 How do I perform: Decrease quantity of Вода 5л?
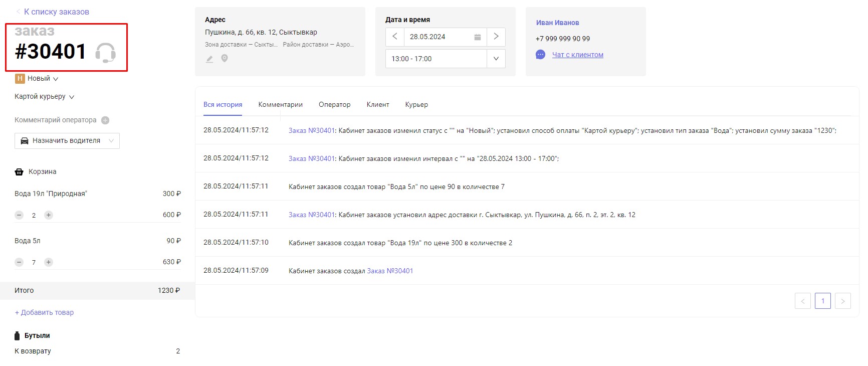click(x=19, y=262)
